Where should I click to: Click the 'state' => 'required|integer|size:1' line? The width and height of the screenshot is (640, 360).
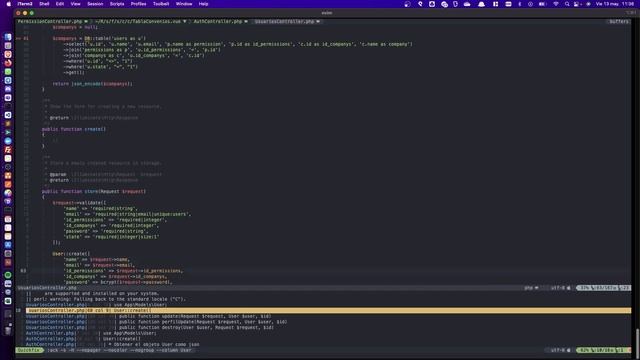111,236
